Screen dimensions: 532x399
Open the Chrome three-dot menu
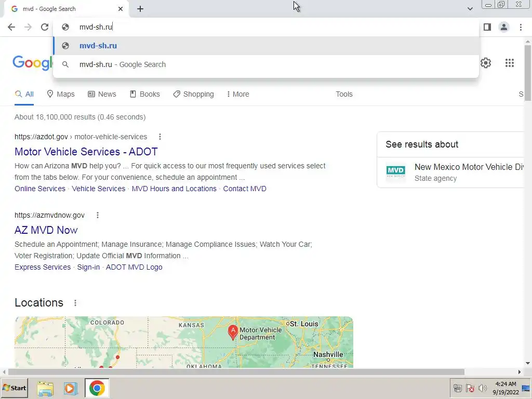521,27
